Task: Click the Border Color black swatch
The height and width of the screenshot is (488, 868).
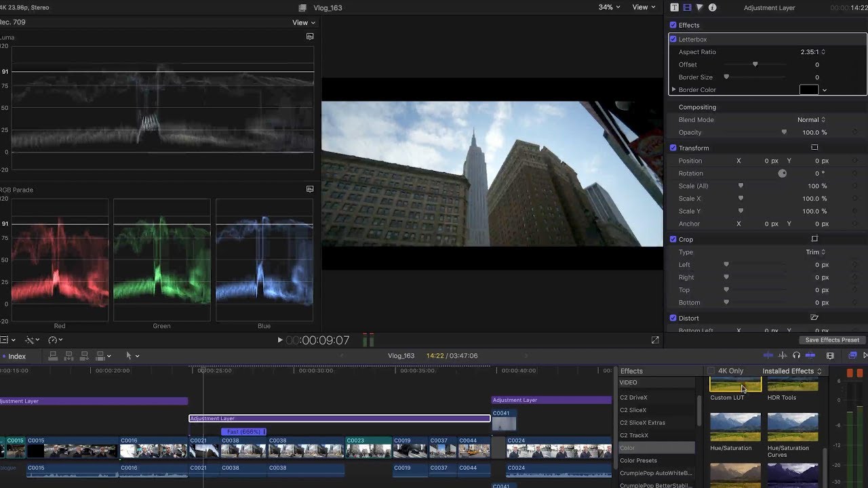Action: coord(808,89)
